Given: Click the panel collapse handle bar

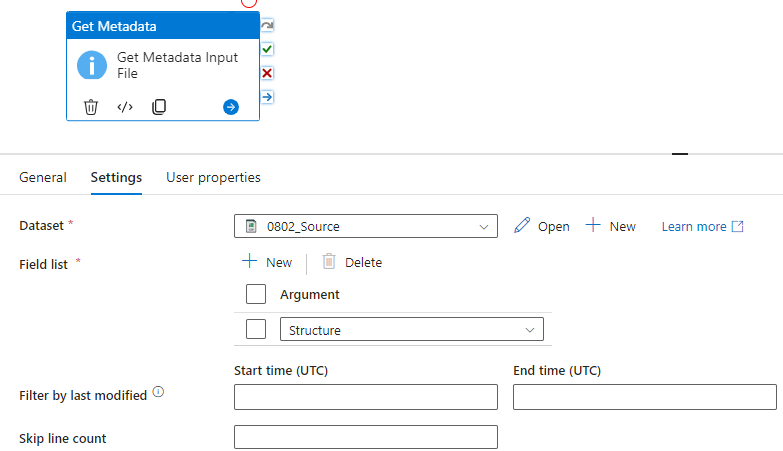Looking at the screenshot, I should tap(680, 154).
